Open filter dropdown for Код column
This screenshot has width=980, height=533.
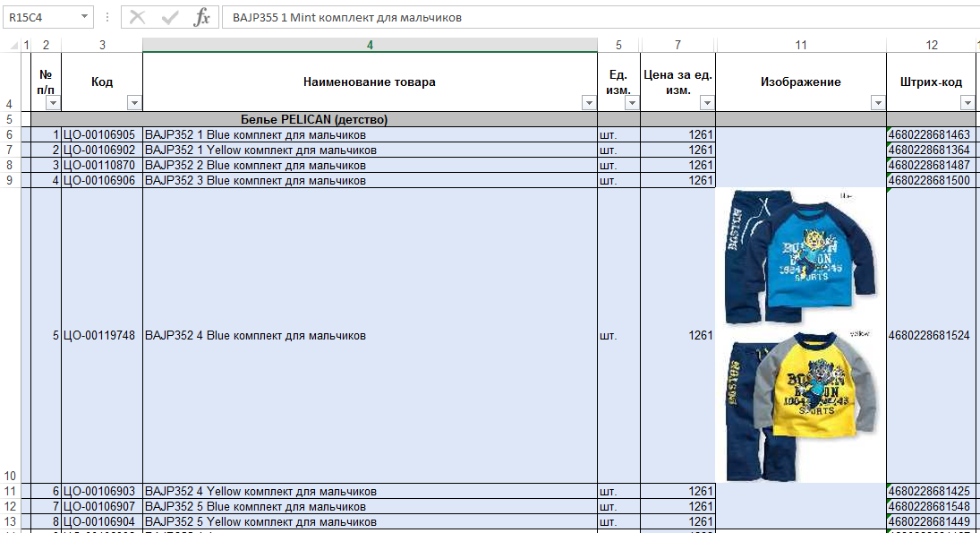(134, 103)
